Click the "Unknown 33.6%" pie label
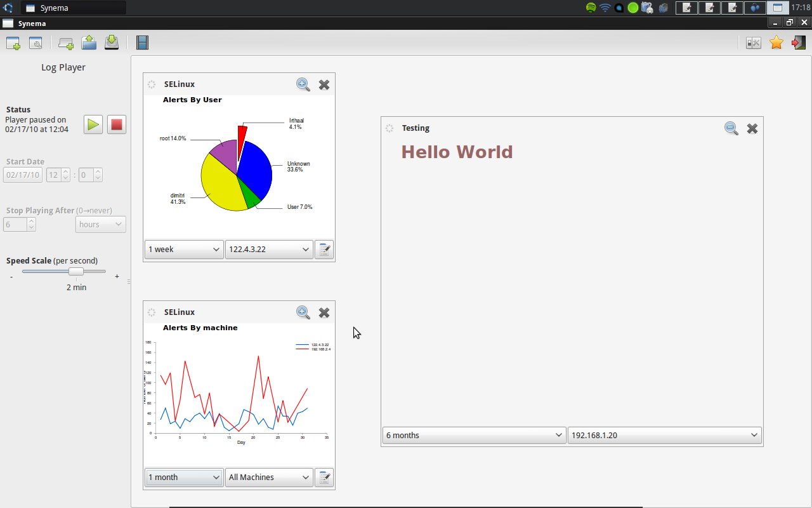812x508 pixels. (x=298, y=167)
